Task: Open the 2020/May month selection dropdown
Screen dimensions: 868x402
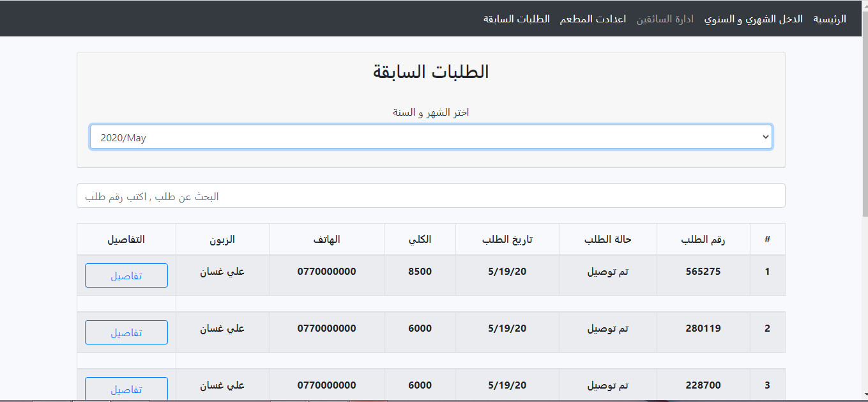Action: (430, 136)
